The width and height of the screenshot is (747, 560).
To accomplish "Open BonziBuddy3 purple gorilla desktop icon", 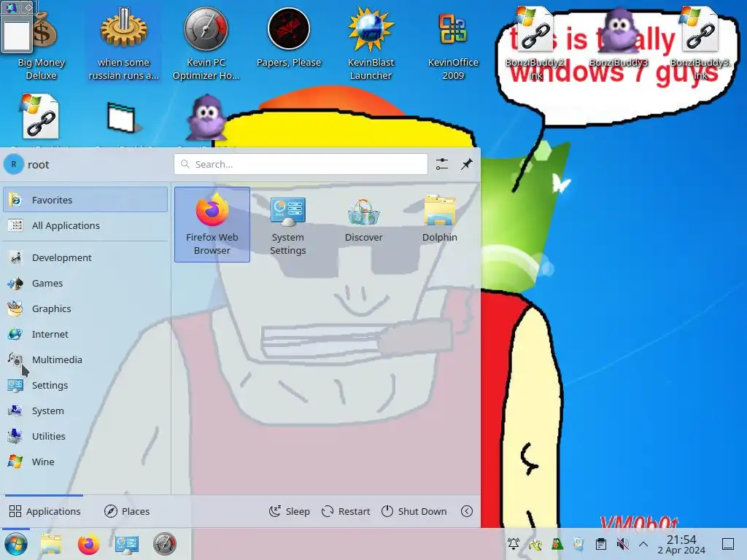I will (x=618, y=38).
